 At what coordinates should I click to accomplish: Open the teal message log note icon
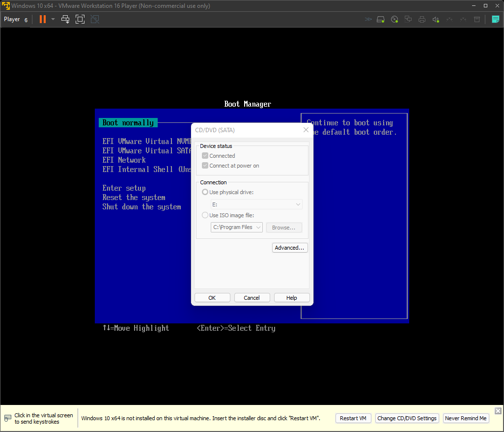pos(495,19)
